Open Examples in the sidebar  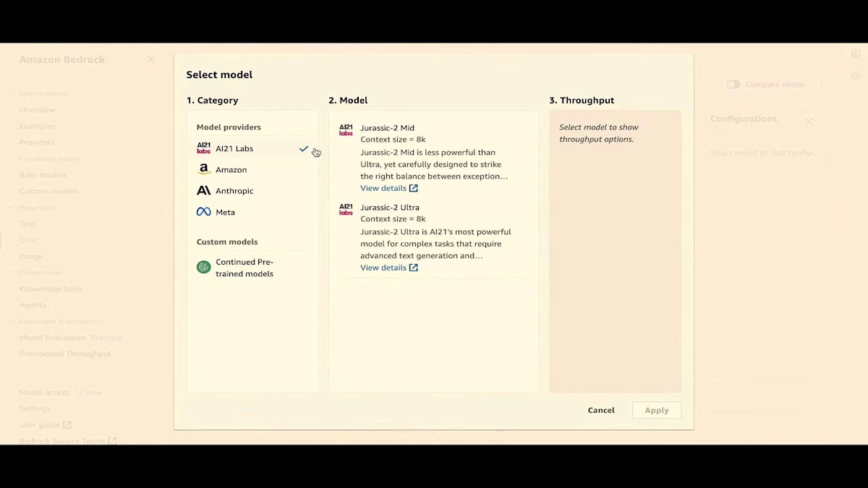tap(37, 126)
